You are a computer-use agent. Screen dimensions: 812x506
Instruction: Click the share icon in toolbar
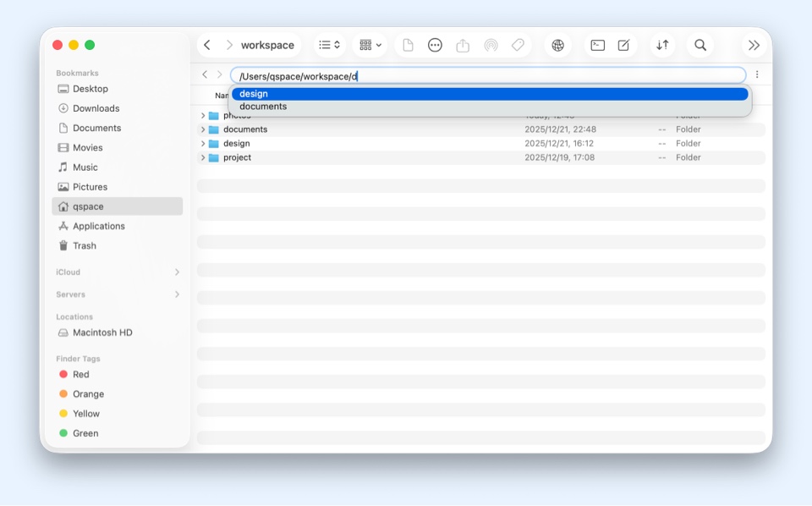pos(463,46)
